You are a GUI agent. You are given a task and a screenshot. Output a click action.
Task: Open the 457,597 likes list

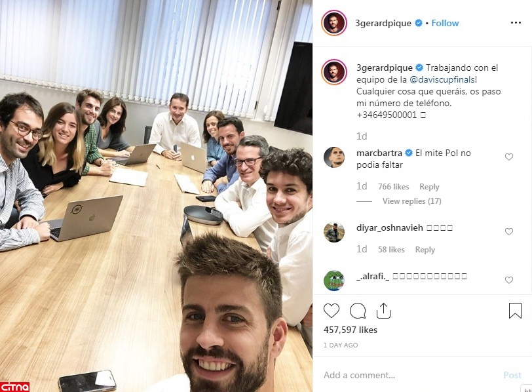[350, 330]
